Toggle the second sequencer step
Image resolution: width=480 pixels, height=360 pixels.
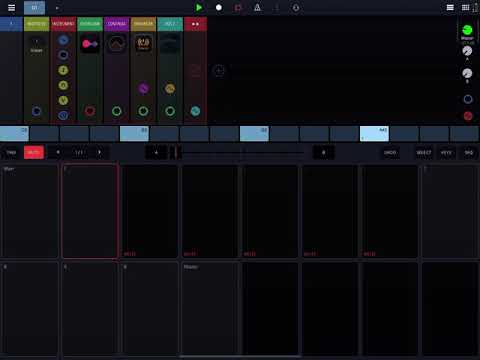click(44, 134)
